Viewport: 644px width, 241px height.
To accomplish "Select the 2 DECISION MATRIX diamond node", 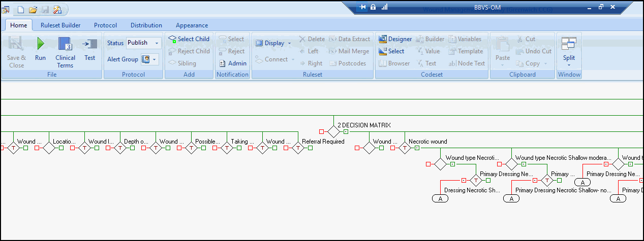I will 333,132.
